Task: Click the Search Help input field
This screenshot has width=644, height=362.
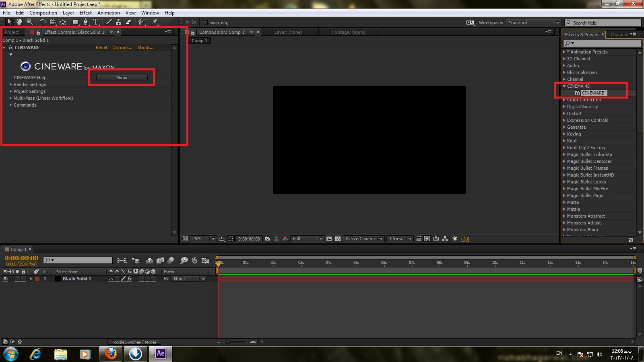Action: point(603,23)
